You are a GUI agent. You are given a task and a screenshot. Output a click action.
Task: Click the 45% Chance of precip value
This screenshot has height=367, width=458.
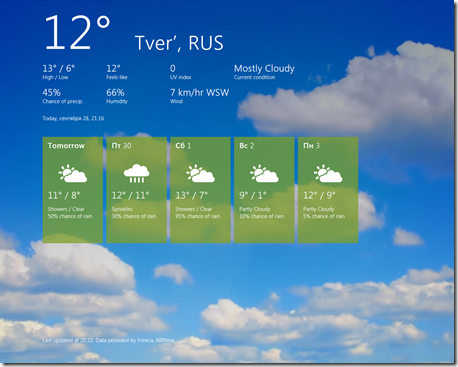[52, 92]
